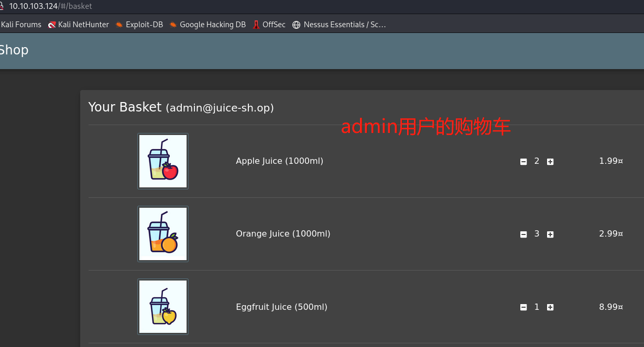Click the Shop title in header
The height and width of the screenshot is (347, 644).
click(14, 50)
